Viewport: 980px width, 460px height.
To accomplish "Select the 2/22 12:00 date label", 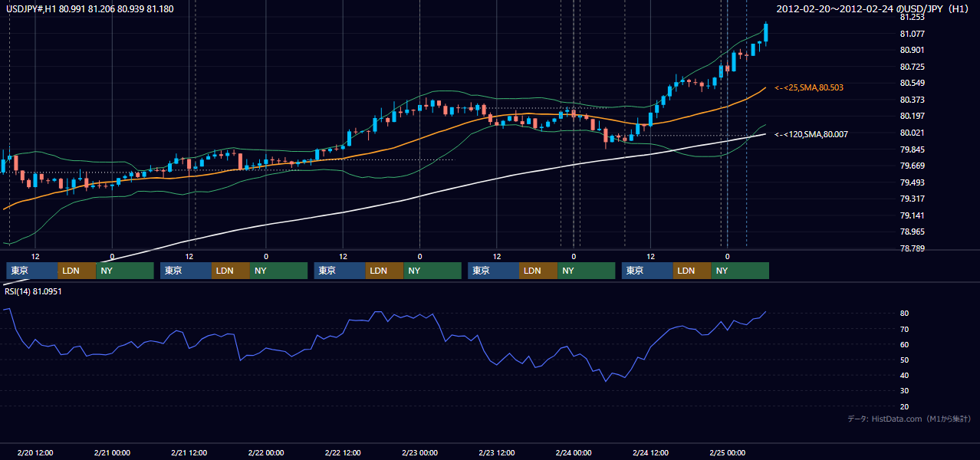I will 343,453.
